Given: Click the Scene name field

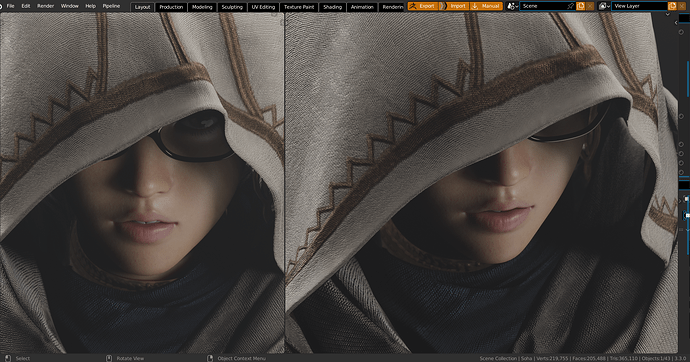Looking at the screenshot, I should [x=544, y=6].
